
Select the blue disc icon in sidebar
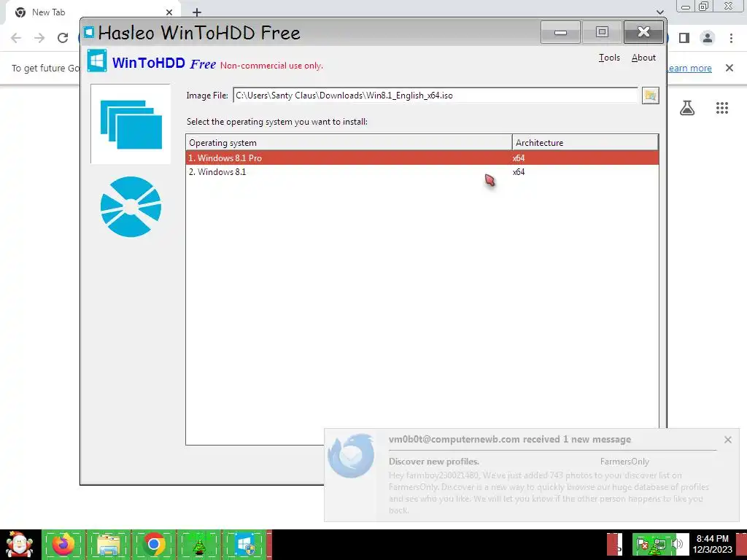(131, 206)
